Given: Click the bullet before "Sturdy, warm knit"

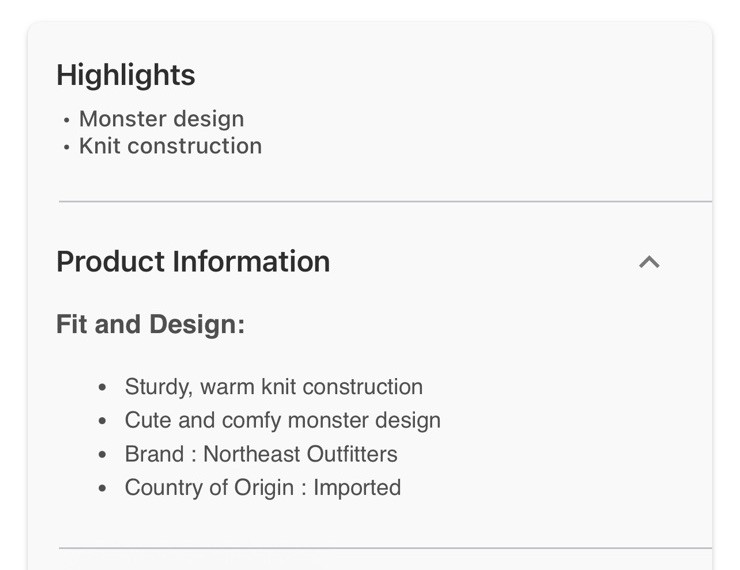Looking at the screenshot, I should 102,388.
